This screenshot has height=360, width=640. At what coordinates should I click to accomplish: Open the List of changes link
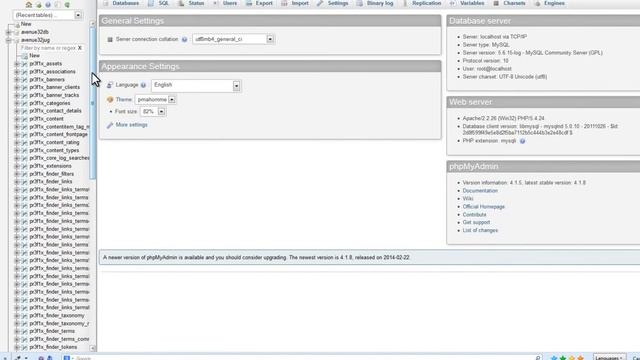480,230
